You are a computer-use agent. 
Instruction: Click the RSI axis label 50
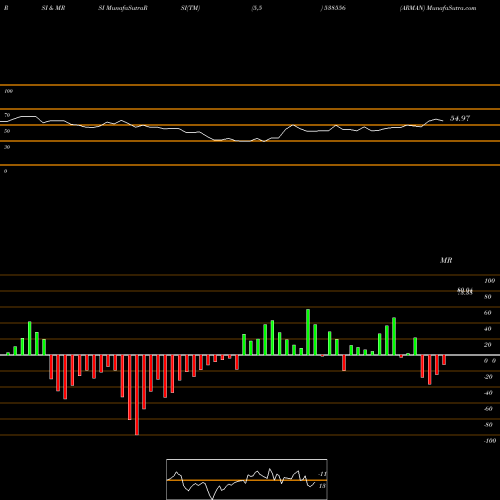[x=7, y=131]
